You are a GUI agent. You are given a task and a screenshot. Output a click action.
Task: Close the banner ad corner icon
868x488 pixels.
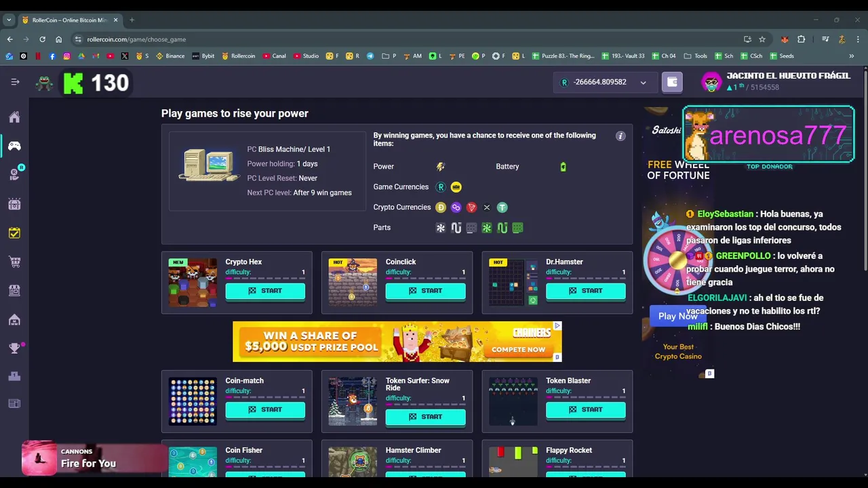point(557,326)
